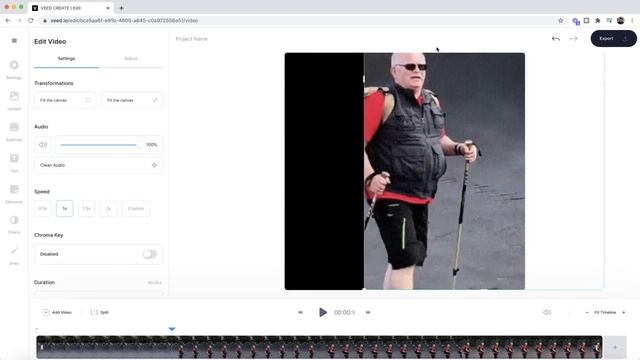Image resolution: width=640 pixels, height=360 pixels.
Task: Skip forward in the player controls
Action: (368, 312)
